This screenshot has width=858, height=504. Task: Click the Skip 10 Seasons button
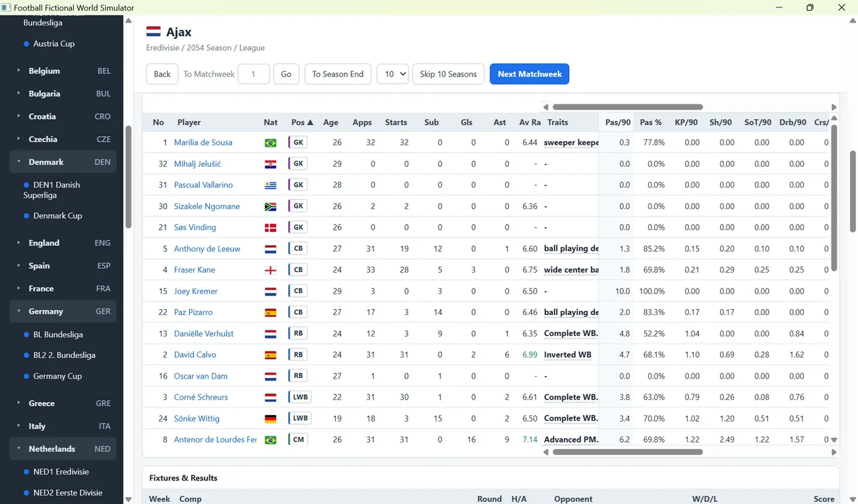[x=448, y=74]
